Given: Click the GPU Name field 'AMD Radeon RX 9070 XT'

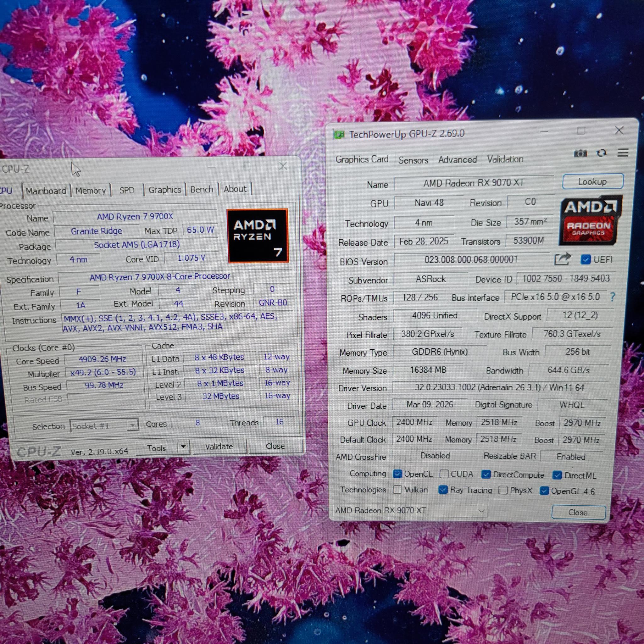Looking at the screenshot, I should [x=474, y=183].
